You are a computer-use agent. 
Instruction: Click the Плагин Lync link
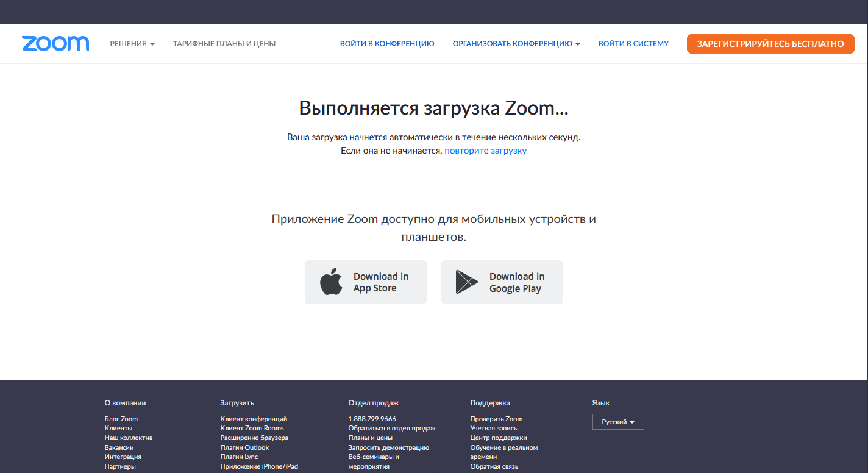239,457
